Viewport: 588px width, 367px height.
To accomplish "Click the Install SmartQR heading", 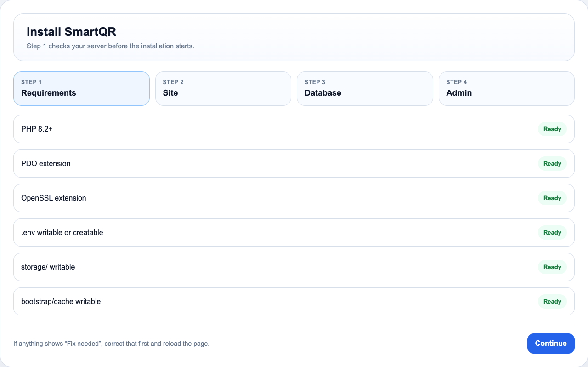I will [71, 32].
